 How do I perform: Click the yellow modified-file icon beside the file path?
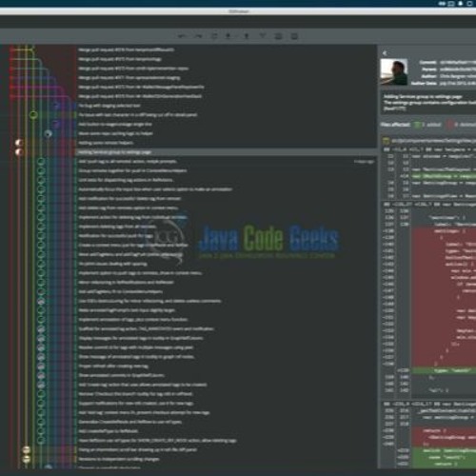(x=386, y=141)
